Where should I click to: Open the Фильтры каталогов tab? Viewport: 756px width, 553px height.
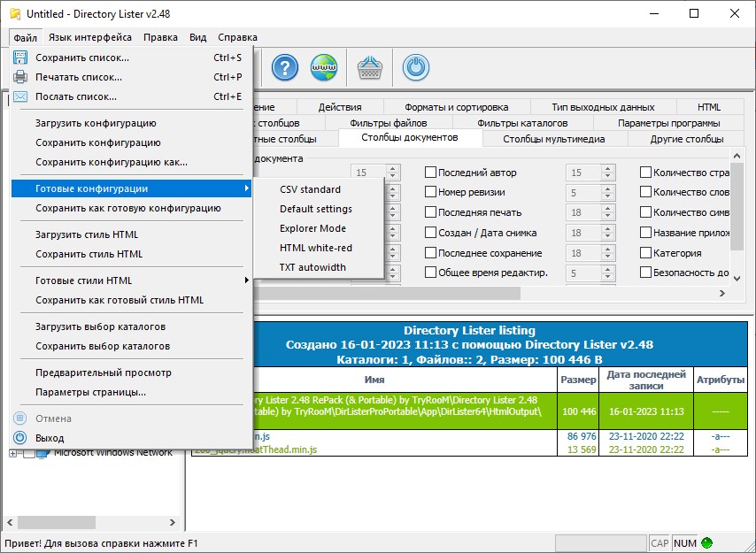pos(522,123)
